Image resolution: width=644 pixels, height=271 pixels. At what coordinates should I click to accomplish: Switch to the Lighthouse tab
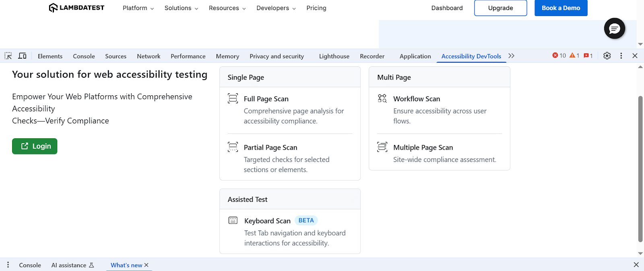click(334, 56)
